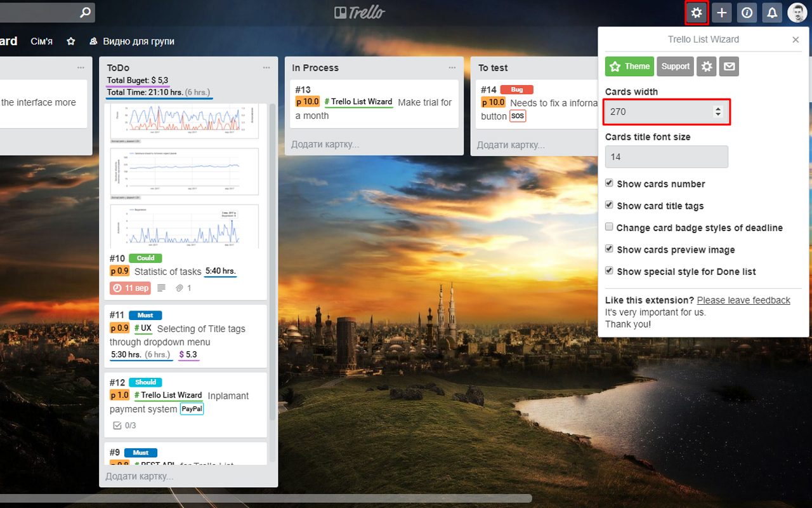Click the $ 5.3 budget value on card #11
812x508 pixels.
(188, 355)
